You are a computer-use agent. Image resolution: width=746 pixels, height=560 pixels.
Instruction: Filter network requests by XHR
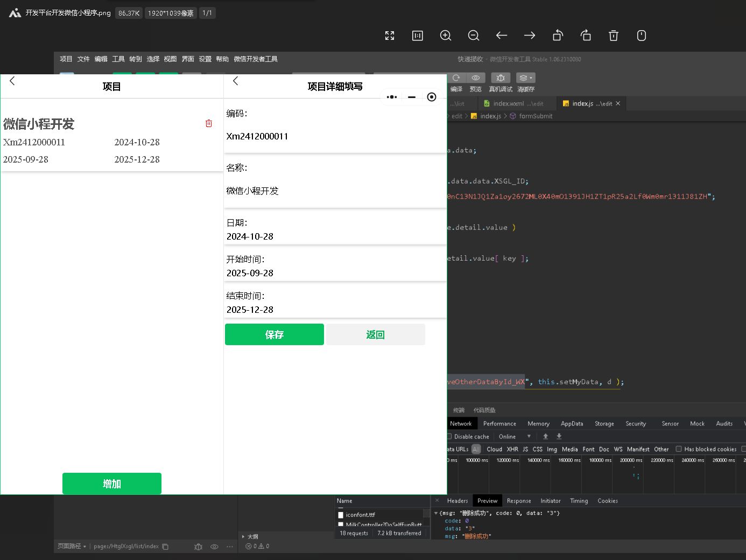(512, 449)
